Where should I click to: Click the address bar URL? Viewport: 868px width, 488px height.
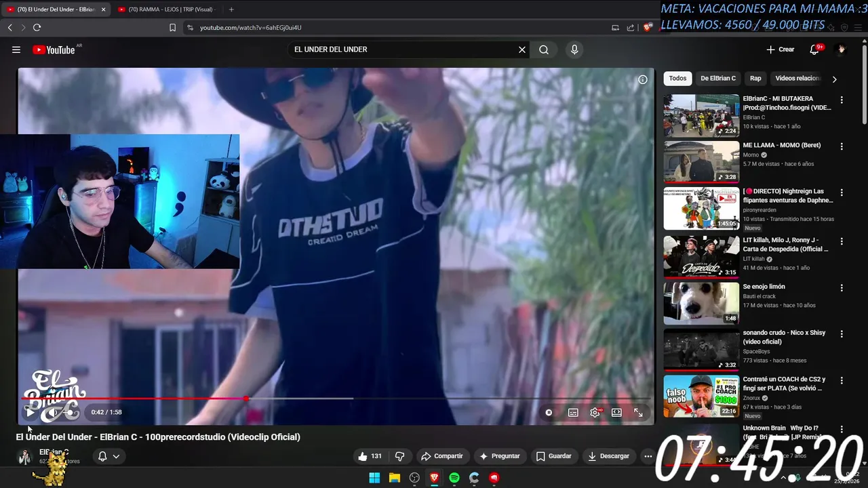(x=250, y=28)
